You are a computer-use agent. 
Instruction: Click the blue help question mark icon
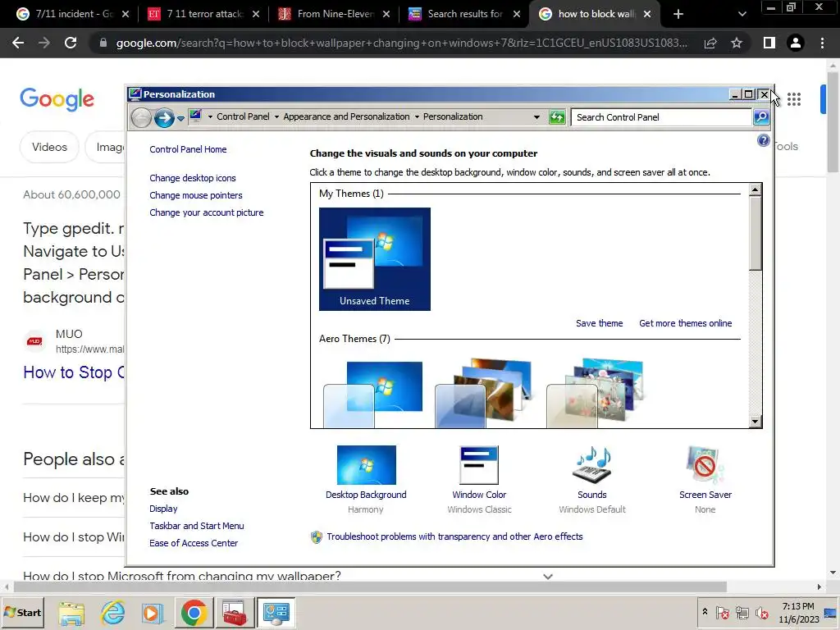764,140
